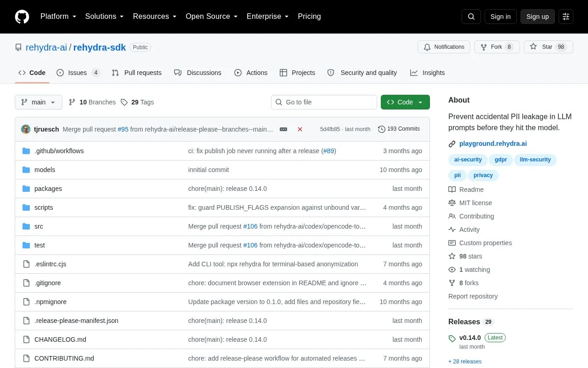588x368 pixels.
Task: Expand the main branch selector
Action: coord(39,102)
